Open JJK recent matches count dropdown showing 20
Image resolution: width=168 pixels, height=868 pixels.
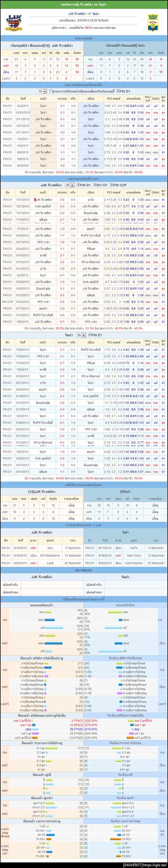(69, 185)
